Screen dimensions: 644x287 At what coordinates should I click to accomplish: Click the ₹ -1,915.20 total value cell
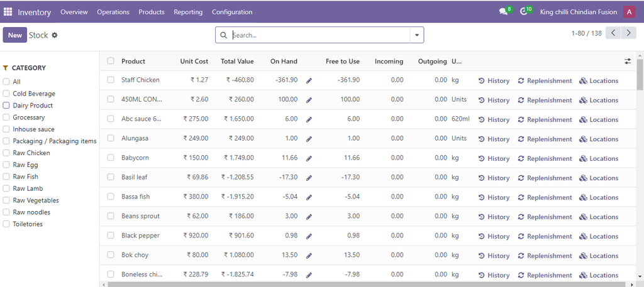[x=237, y=197]
